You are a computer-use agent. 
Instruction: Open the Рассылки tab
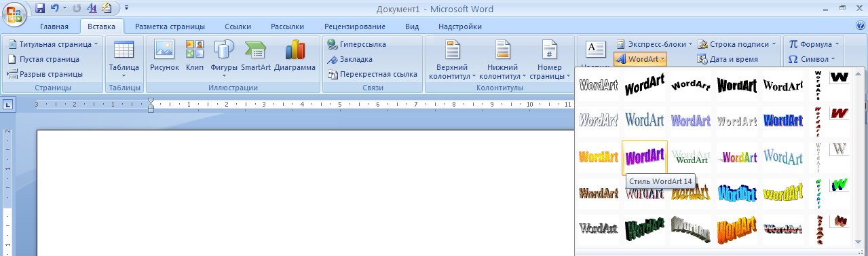pos(287,26)
